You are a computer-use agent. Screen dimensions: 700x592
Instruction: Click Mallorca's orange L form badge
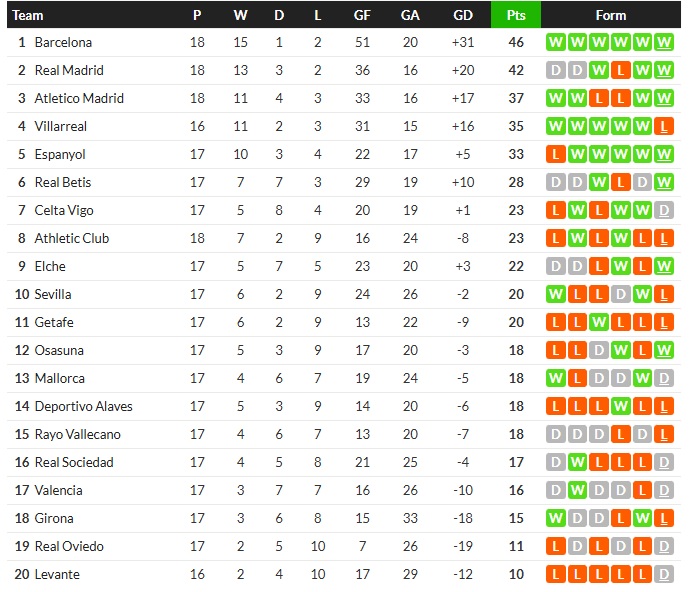577,379
